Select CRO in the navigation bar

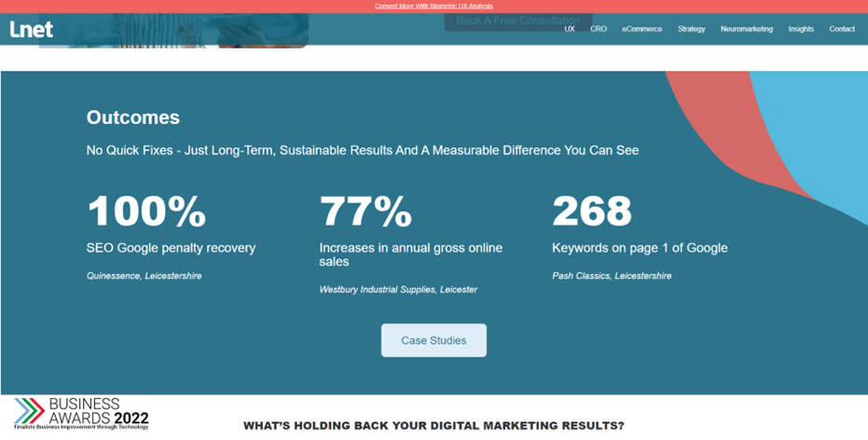(599, 29)
